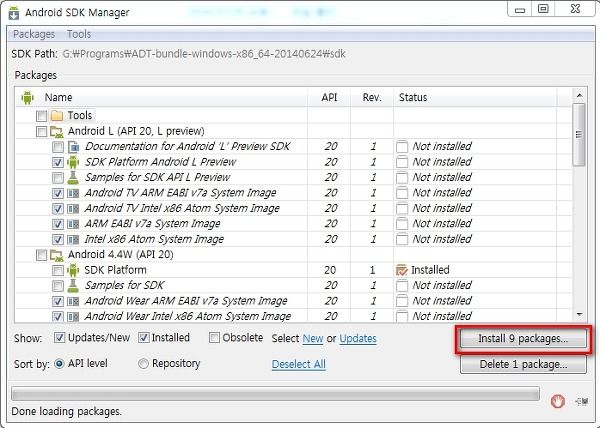Toggle the Updates/New show filter checkbox
Screen dimensions: 600x428
pyautogui.click(x=59, y=337)
